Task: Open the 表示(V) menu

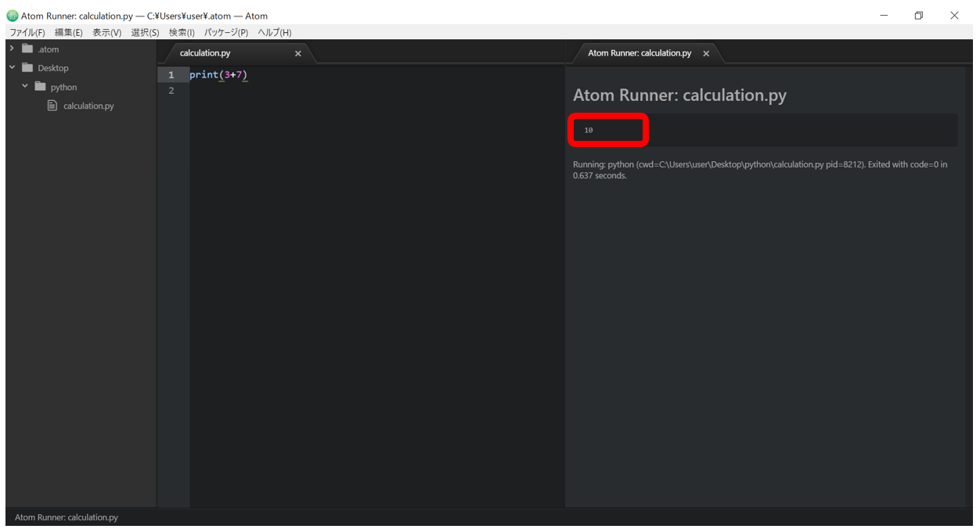Action: pos(106,33)
